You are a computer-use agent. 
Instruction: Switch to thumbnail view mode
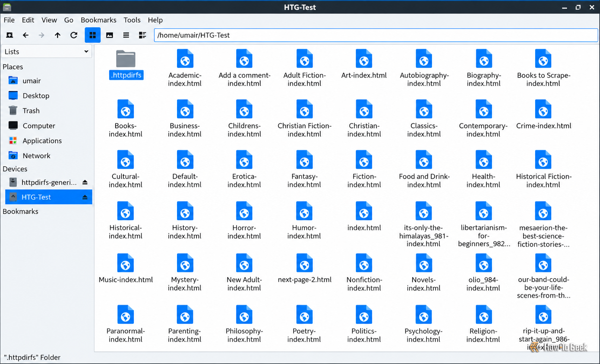point(110,35)
